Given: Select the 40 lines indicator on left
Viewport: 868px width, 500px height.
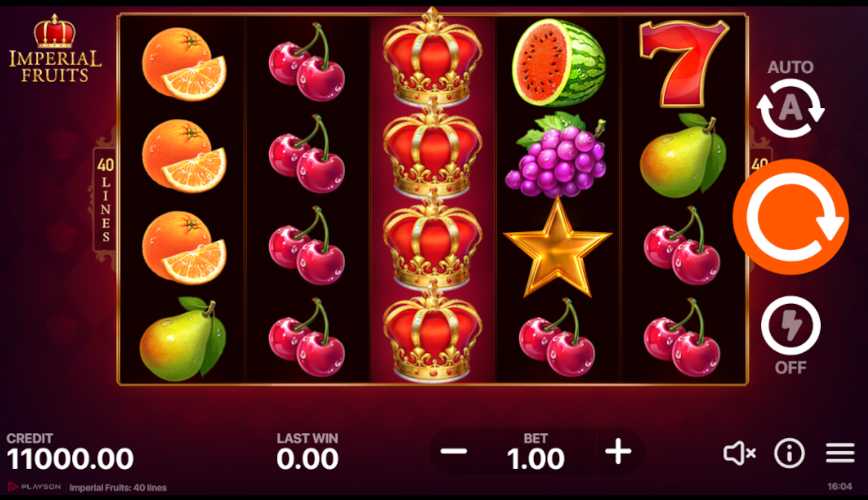Looking at the screenshot, I should pyautogui.click(x=105, y=200).
